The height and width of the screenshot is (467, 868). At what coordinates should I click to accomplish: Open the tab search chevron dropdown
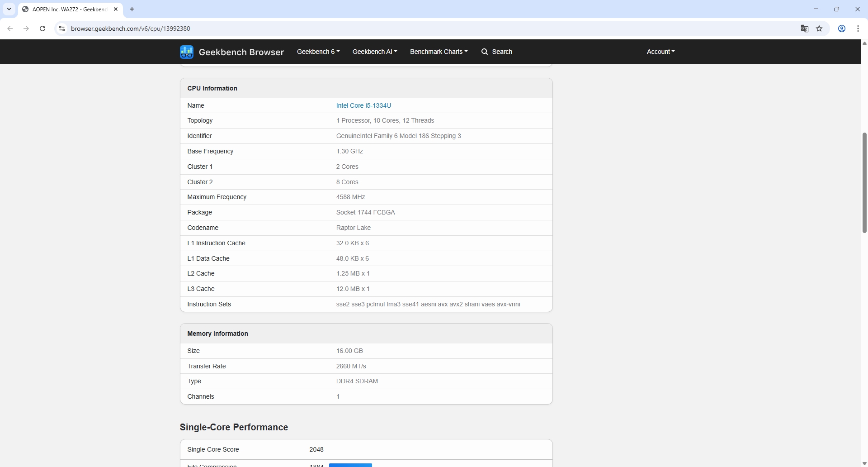[x=9, y=9]
